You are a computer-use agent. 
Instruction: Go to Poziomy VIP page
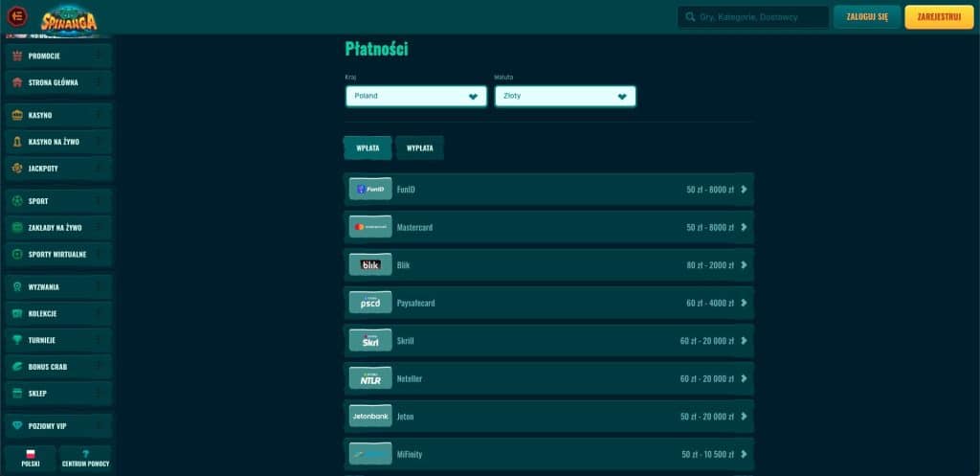(58, 426)
